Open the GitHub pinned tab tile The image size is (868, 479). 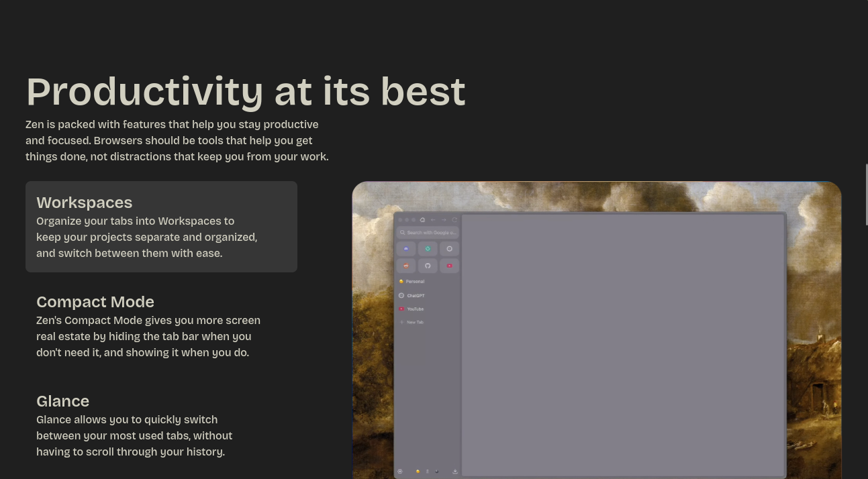428,266
